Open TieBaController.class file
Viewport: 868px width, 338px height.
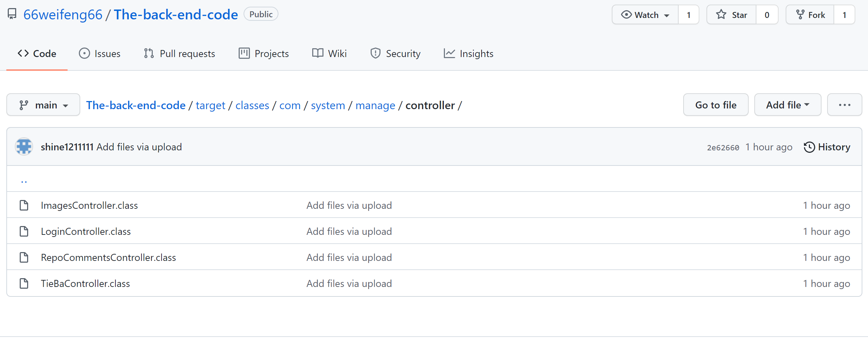tap(86, 283)
